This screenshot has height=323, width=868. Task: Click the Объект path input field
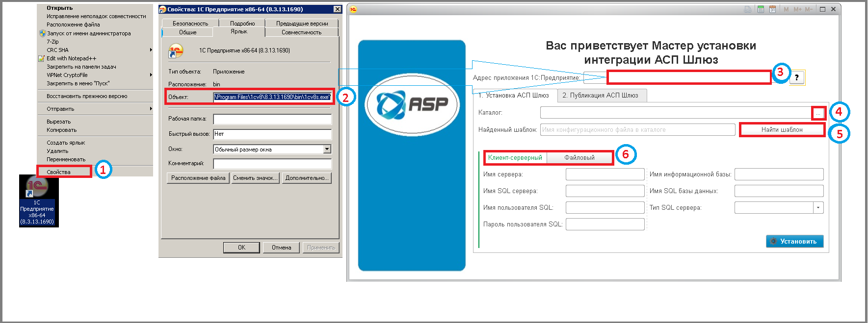(272, 97)
